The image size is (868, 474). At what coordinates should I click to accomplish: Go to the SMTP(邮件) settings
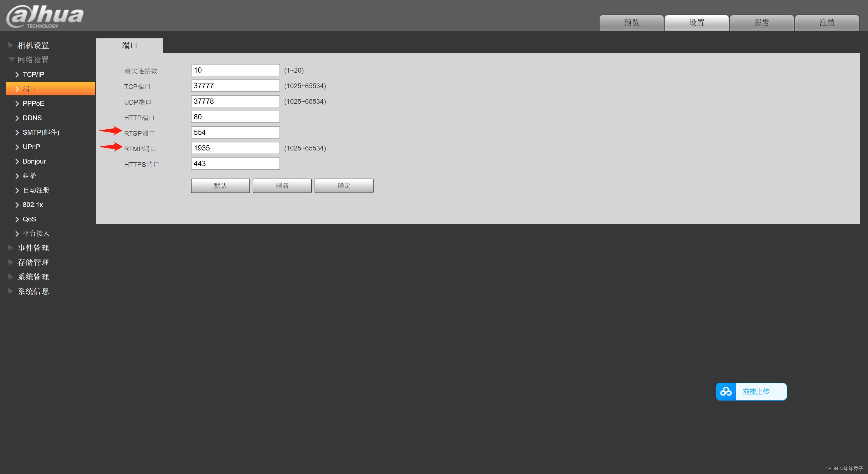point(41,132)
